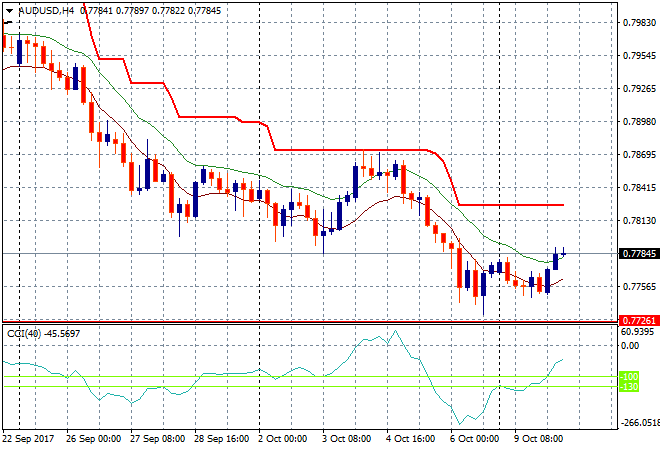Click the price scale value 0.78980
This screenshot has width=660, height=450.
[x=639, y=122]
